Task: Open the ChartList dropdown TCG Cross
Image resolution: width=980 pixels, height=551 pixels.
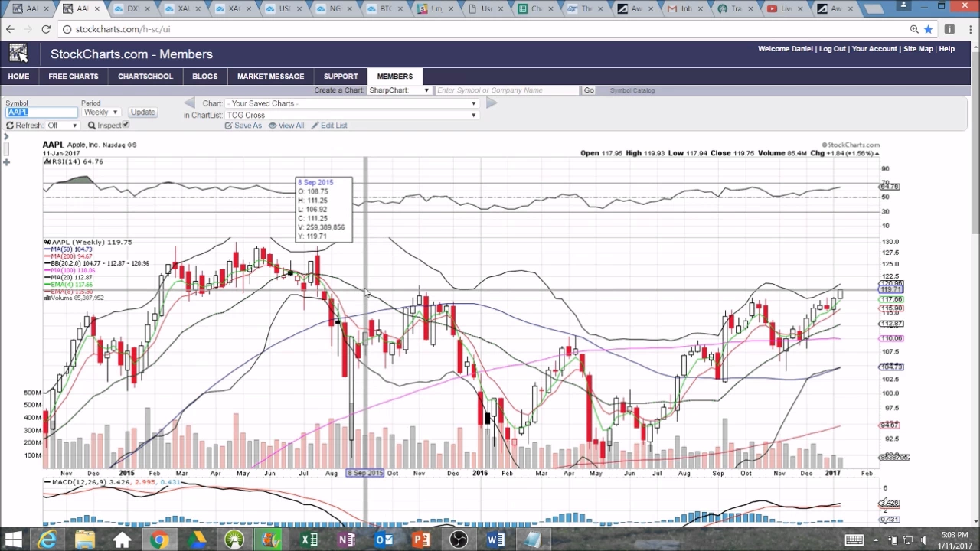Action: 351,115
